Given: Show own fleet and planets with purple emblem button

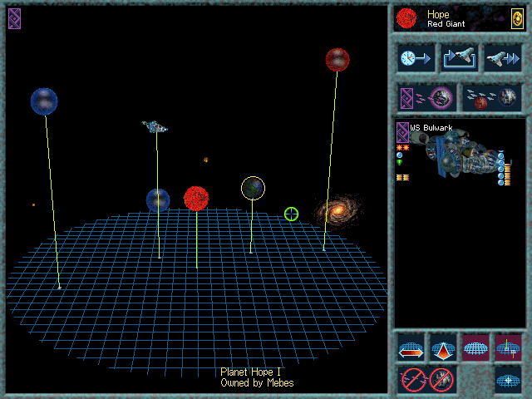Looking at the screenshot, I should (426, 98).
